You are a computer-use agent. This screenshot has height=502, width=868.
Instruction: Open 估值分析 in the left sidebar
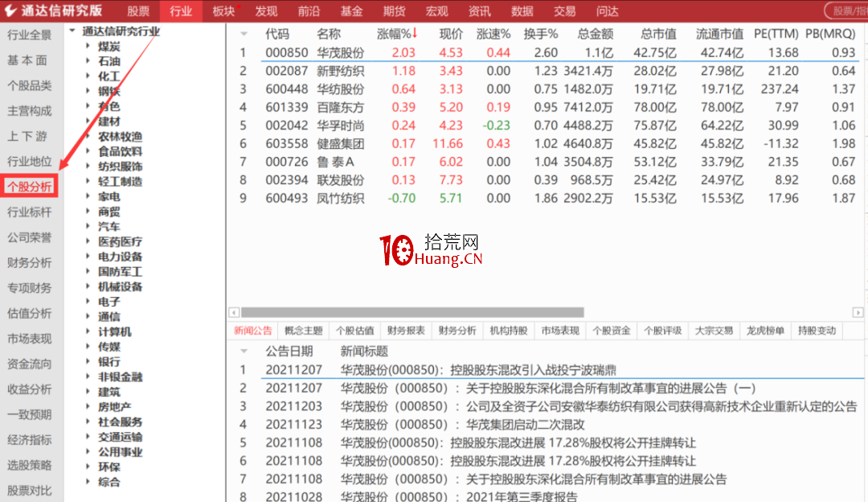(30, 314)
